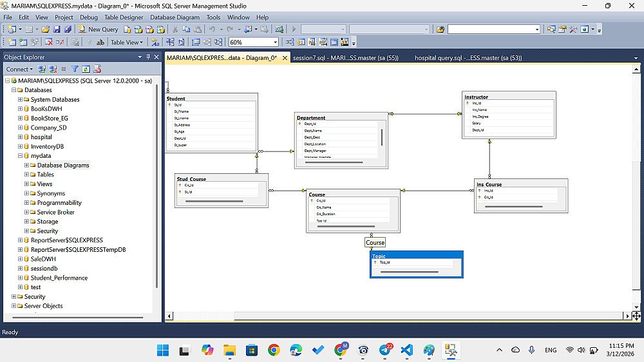Click the Save All icon
The height and width of the screenshot is (362, 644).
(67, 30)
